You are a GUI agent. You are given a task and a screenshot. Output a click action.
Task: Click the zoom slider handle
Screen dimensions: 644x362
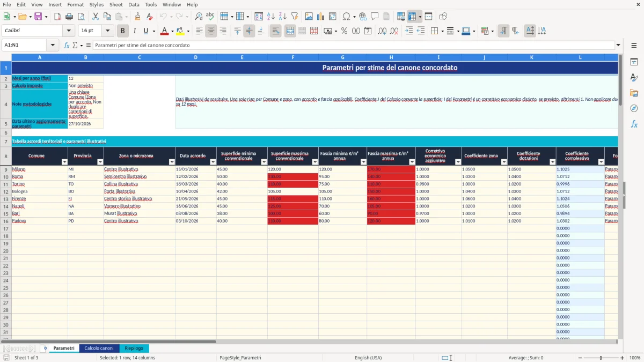tap(601, 358)
